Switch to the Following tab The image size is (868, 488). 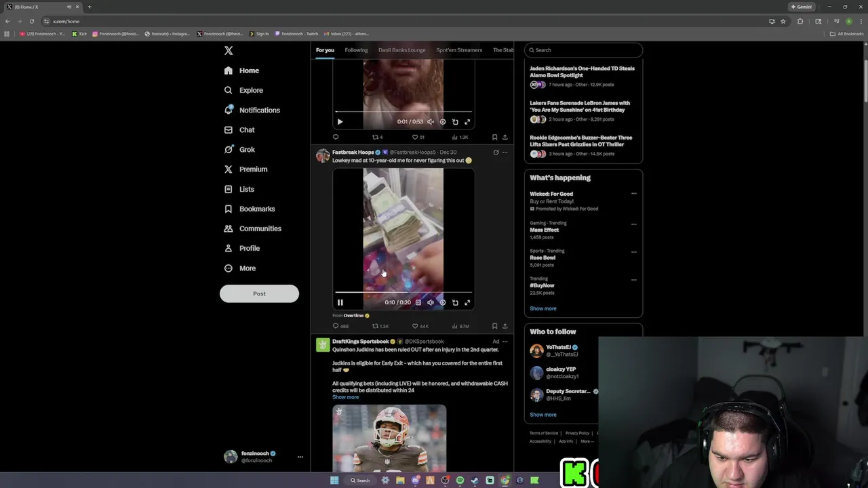[356, 50]
